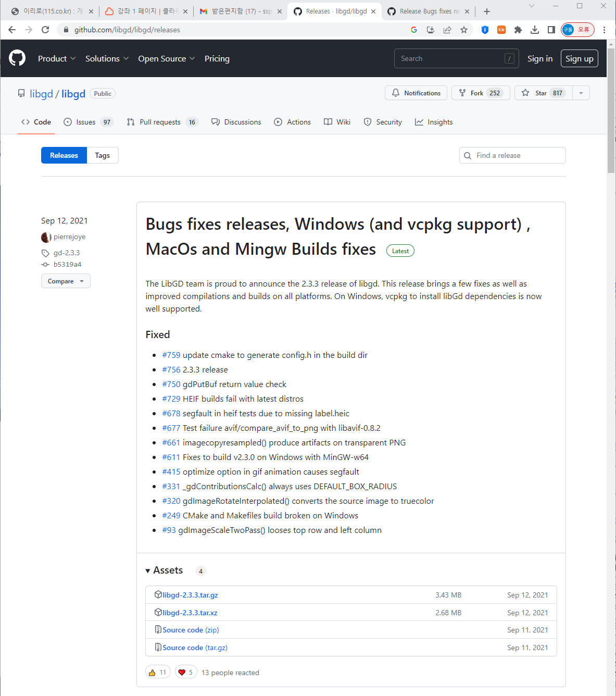The width and height of the screenshot is (616, 696).
Task: Open the Compare dropdown
Action: pos(66,281)
